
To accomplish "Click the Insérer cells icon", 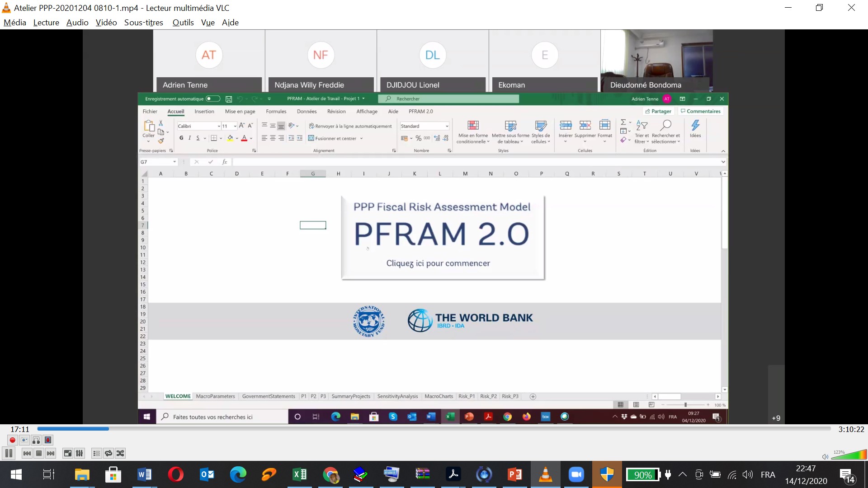I will click(566, 125).
